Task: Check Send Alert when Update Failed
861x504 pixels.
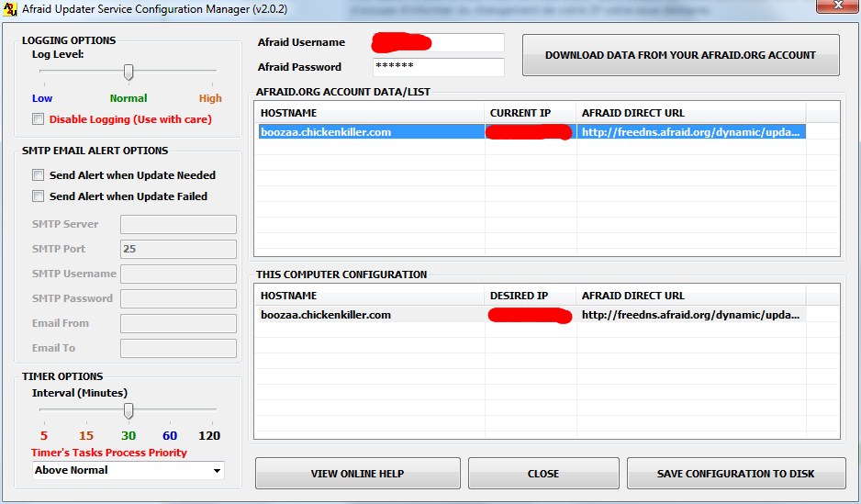Action: pos(38,196)
